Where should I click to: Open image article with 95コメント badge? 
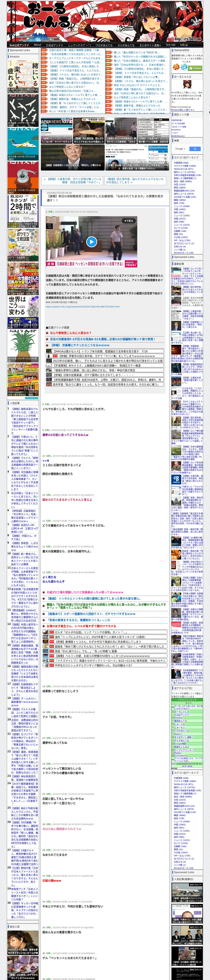tap(187, 914)
